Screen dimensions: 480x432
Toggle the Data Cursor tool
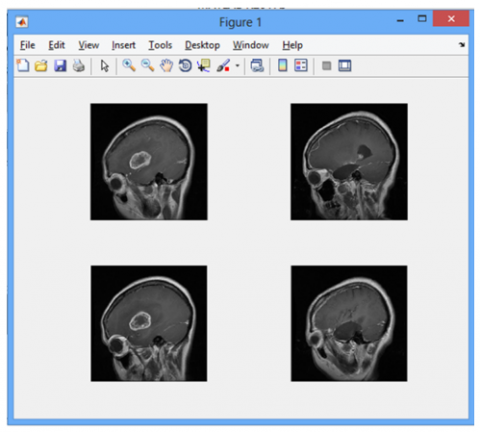point(204,66)
